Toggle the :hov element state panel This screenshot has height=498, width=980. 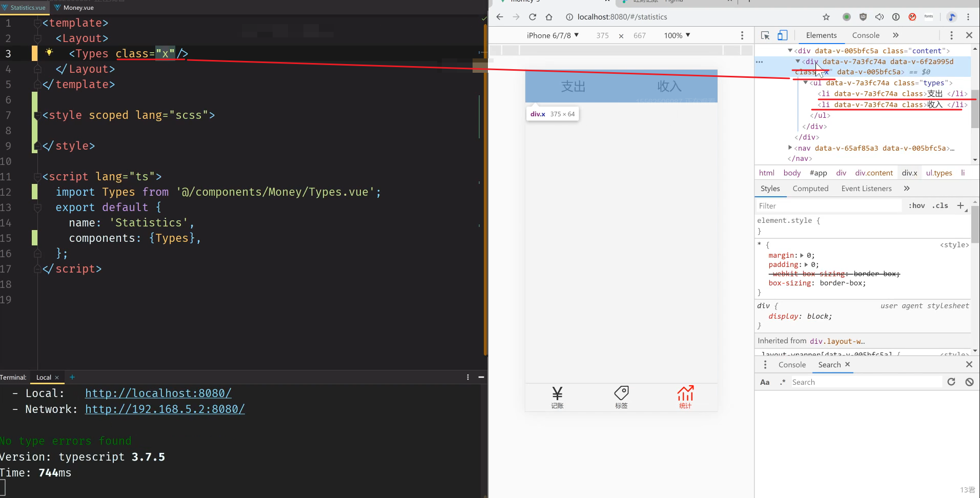[916, 205]
